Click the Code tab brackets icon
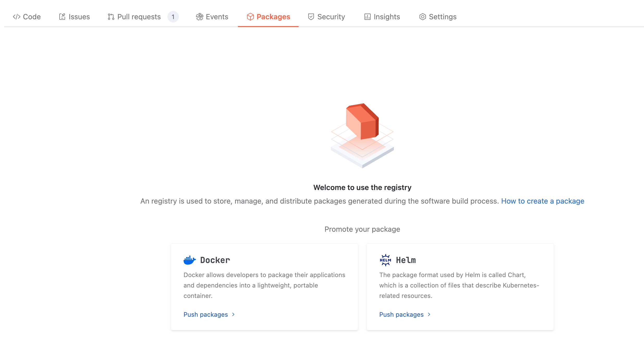This screenshot has width=644, height=342. coord(17,17)
